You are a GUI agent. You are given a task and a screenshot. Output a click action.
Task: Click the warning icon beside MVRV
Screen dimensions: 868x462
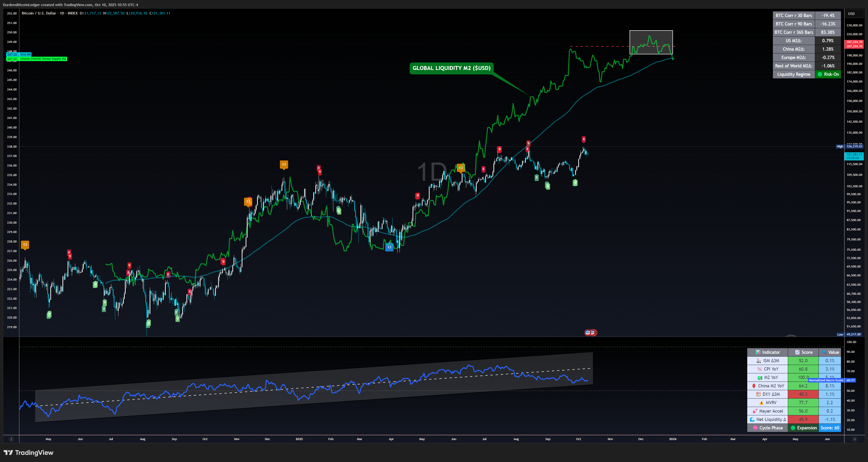tap(761, 403)
